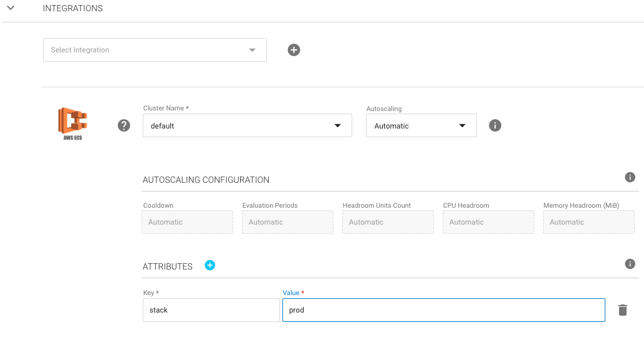Click the attribute Key field 'stack'

point(211,310)
